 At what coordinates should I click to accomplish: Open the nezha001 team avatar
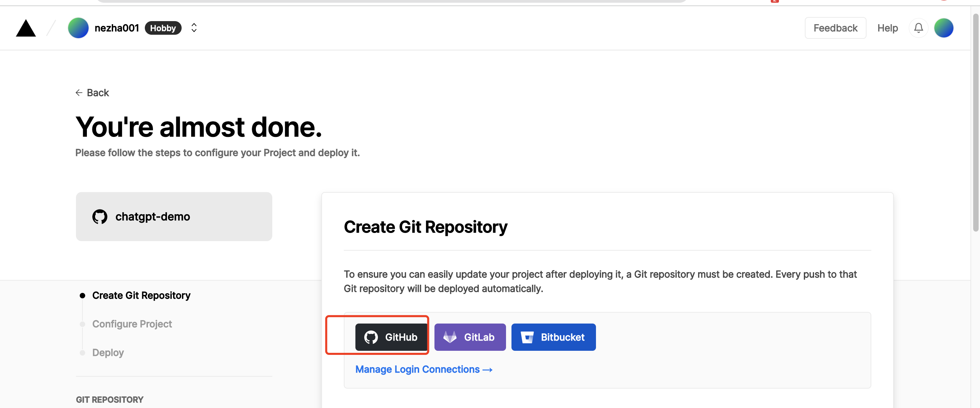[78, 28]
